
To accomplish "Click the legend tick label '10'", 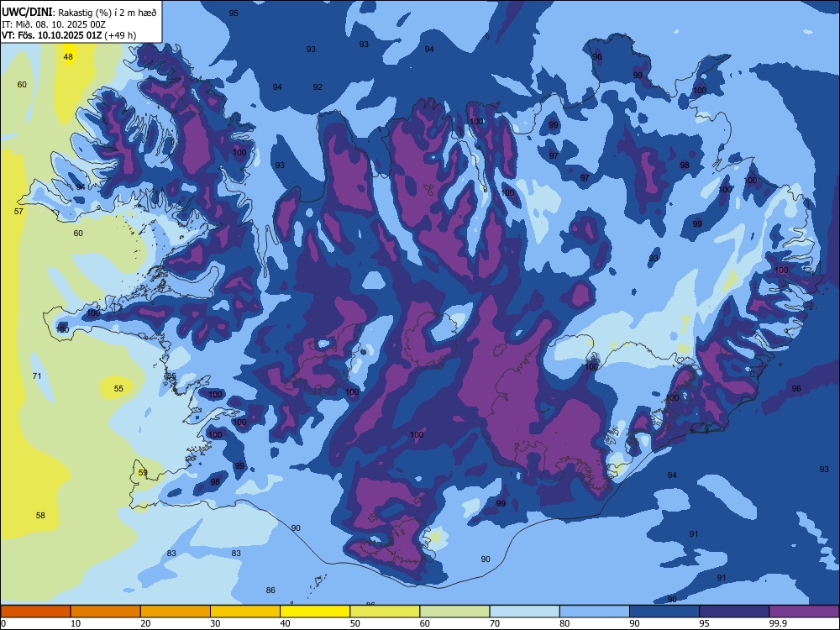I will click(76, 623).
